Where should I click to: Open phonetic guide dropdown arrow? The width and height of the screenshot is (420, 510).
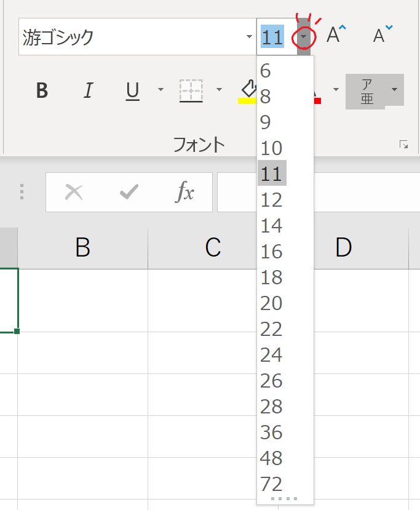[394, 89]
